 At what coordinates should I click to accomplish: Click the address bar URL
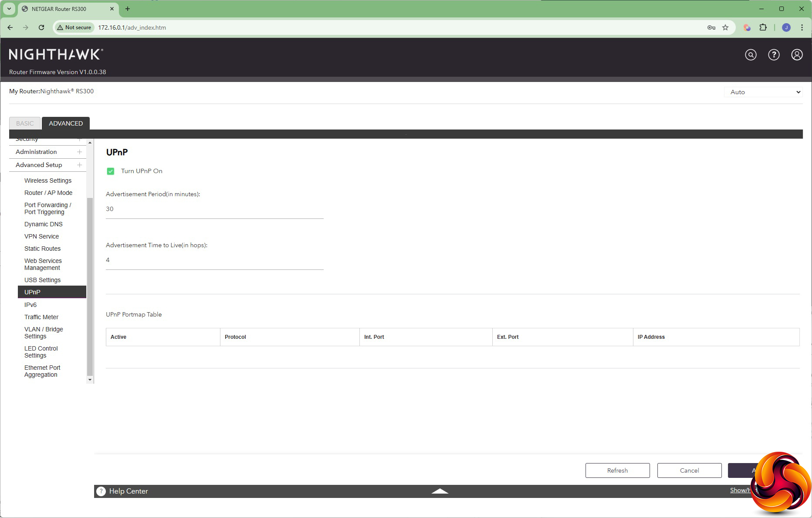tap(132, 27)
